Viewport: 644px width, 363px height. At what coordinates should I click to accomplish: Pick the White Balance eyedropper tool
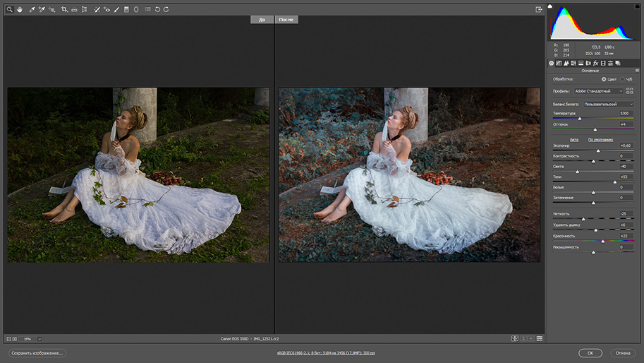click(32, 9)
